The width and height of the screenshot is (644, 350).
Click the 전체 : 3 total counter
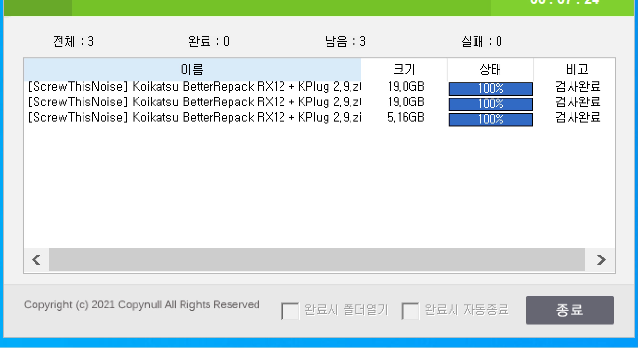tap(74, 42)
